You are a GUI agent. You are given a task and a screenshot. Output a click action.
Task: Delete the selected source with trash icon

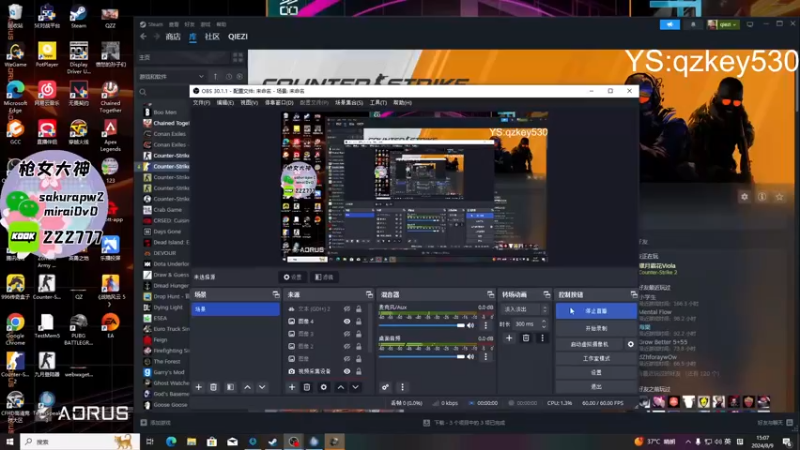pos(307,387)
